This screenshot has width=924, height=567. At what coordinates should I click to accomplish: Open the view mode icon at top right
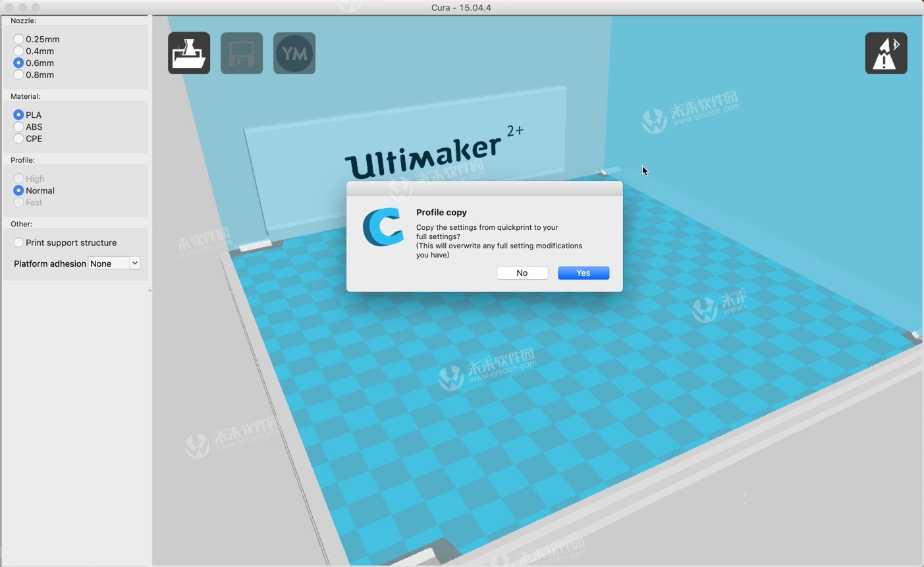click(x=886, y=53)
